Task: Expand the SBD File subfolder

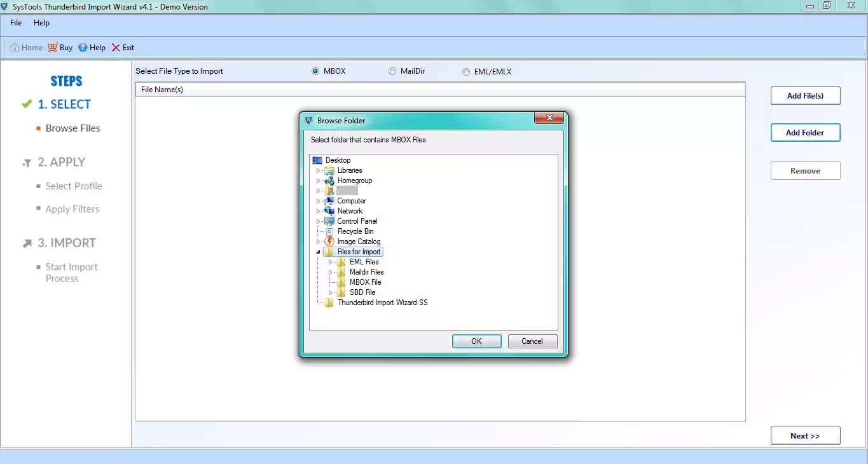Action: click(331, 292)
